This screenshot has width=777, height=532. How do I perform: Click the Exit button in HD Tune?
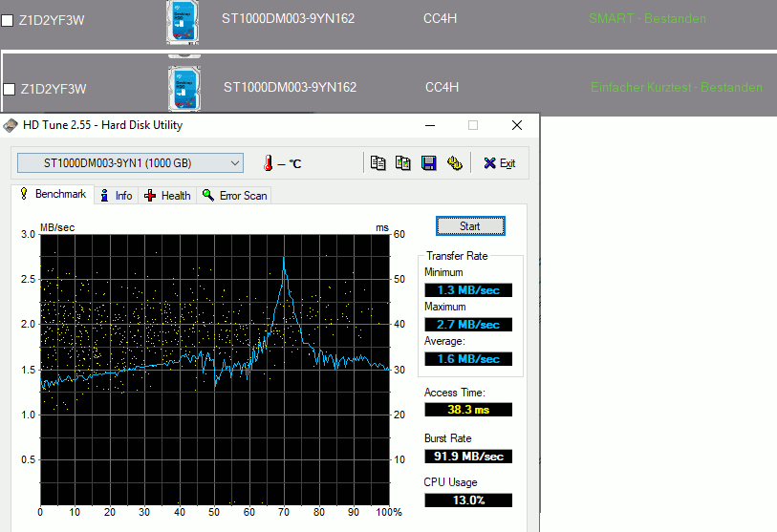[x=500, y=163]
